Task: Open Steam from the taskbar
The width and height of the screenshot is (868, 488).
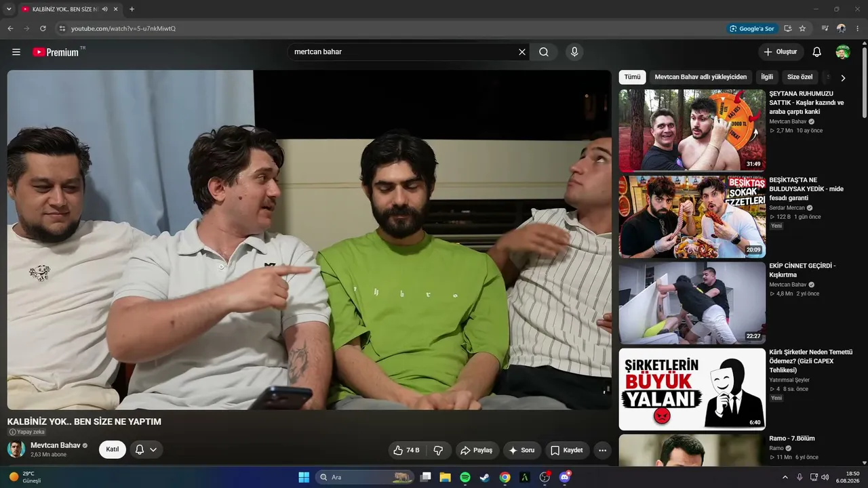Action: [x=485, y=477]
